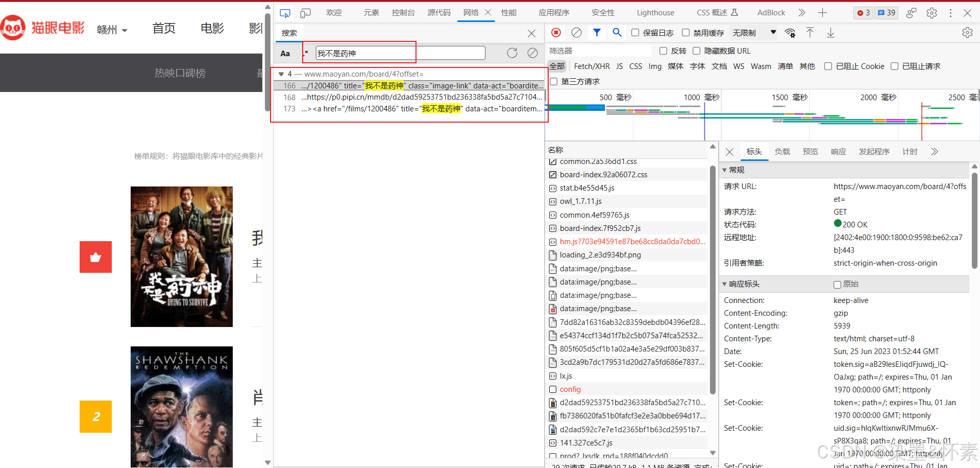This screenshot has height=468, width=980.
Task: Enable 禁用缓存 checkbox
Action: tap(685, 33)
